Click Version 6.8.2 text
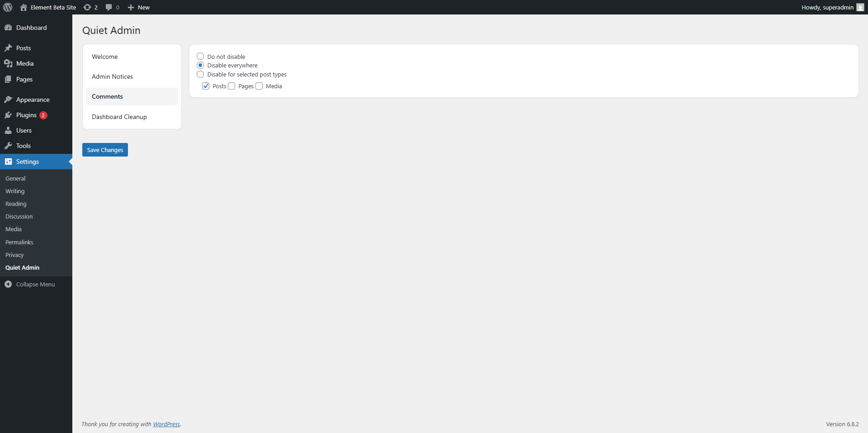 (x=842, y=424)
